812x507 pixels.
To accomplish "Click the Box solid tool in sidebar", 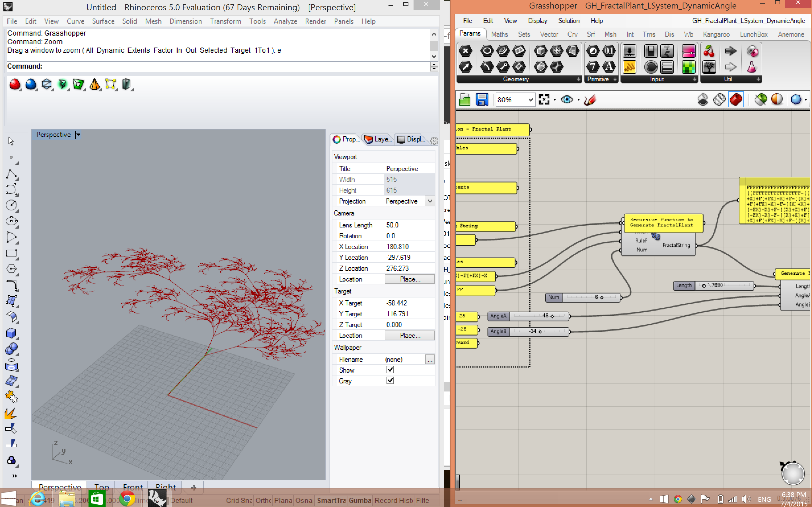I will [11, 333].
